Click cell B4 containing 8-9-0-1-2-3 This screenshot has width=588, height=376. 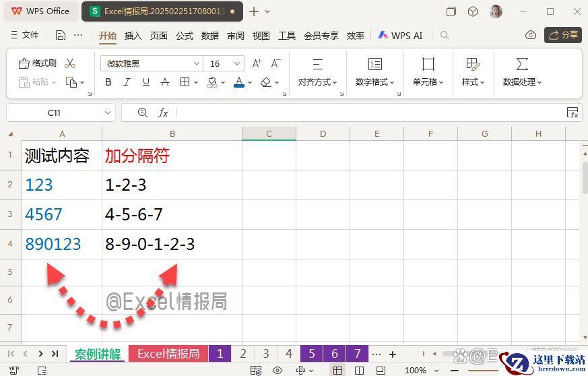(172, 245)
